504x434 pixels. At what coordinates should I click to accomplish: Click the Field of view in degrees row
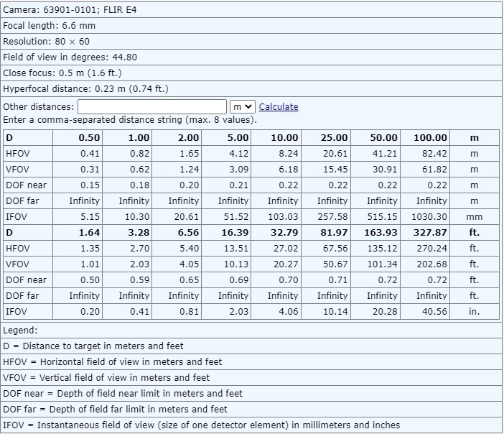pos(70,57)
